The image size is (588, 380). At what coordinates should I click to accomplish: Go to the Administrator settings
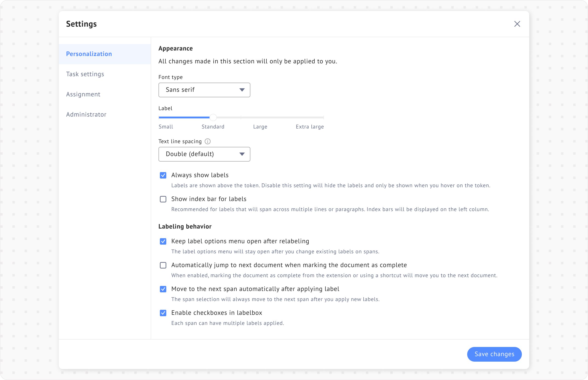coord(86,115)
